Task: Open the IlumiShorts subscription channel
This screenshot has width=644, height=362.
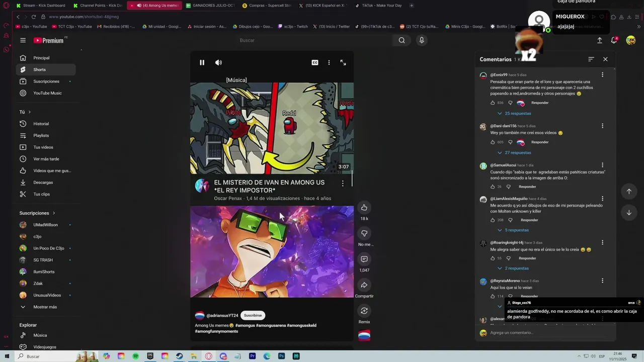Action: [x=46, y=271]
